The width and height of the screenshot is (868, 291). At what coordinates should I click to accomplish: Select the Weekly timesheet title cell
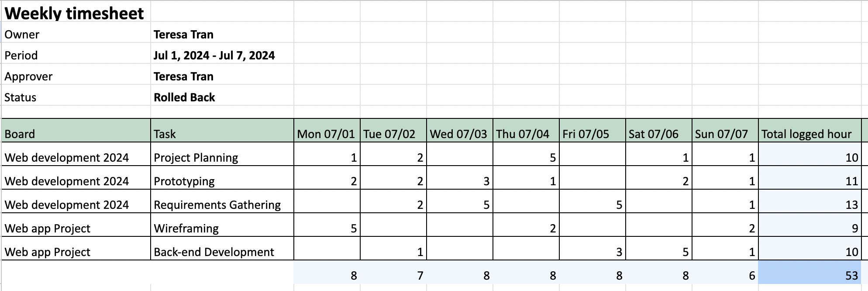click(74, 13)
